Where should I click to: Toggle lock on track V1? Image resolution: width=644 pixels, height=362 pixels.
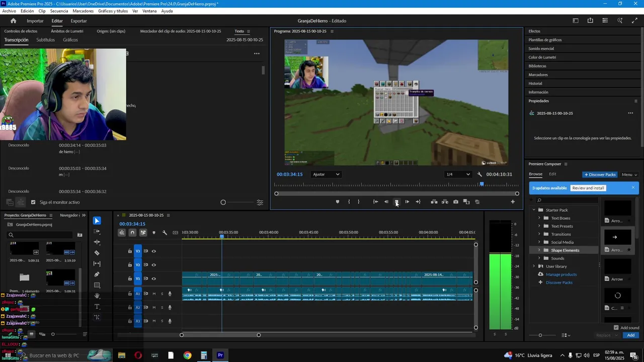click(130, 279)
